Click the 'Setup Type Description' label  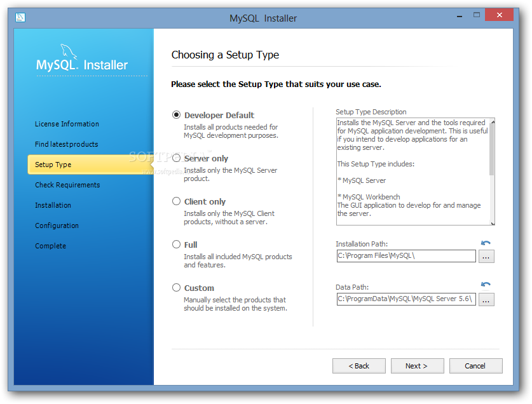point(371,112)
